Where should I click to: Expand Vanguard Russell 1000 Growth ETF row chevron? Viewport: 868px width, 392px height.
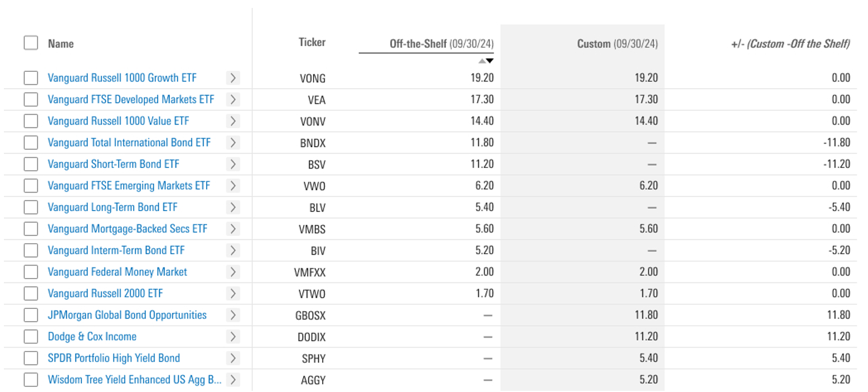point(233,78)
